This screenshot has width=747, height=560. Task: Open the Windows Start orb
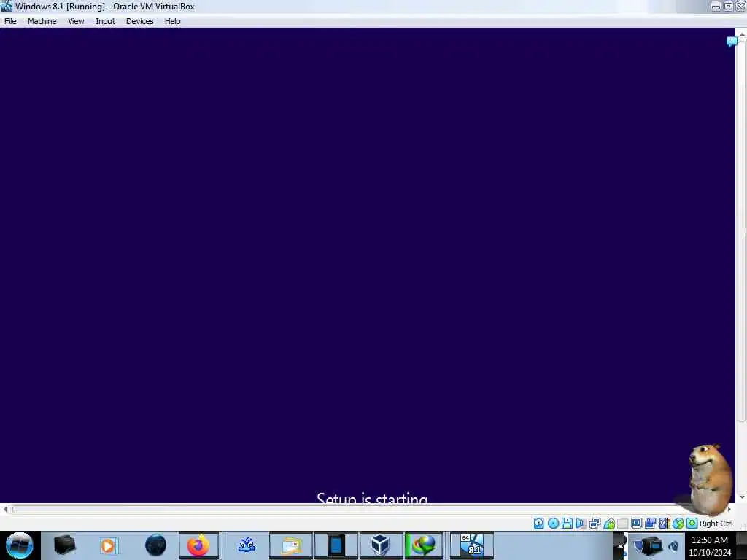click(19, 545)
